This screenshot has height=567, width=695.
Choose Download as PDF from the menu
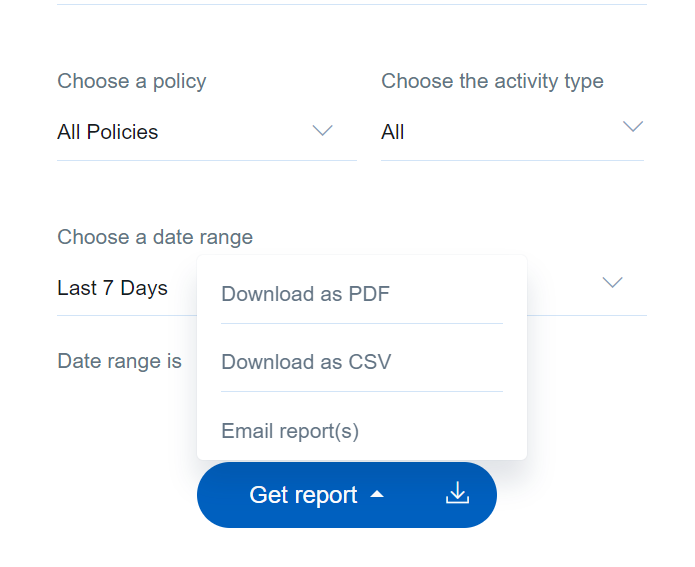click(362, 293)
